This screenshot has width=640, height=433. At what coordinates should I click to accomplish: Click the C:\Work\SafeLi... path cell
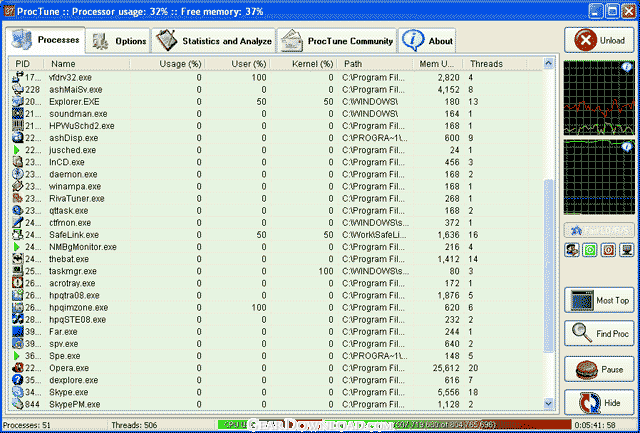[x=376, y=235]
